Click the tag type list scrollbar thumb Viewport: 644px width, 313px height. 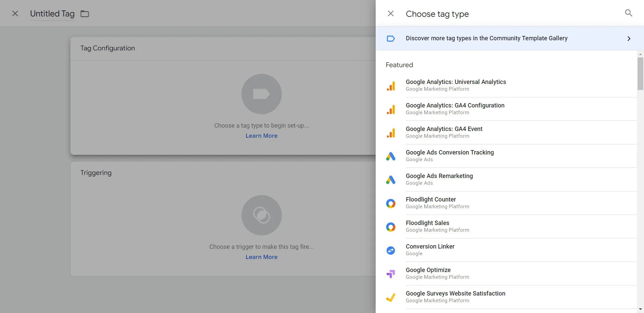pos(640,74)
